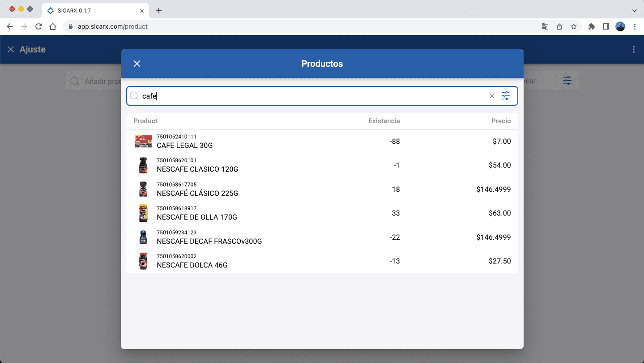Expand the tab search chevron dropdown
Image resolution: width=644 pixels, height=363 pixels.
[634, 11]
